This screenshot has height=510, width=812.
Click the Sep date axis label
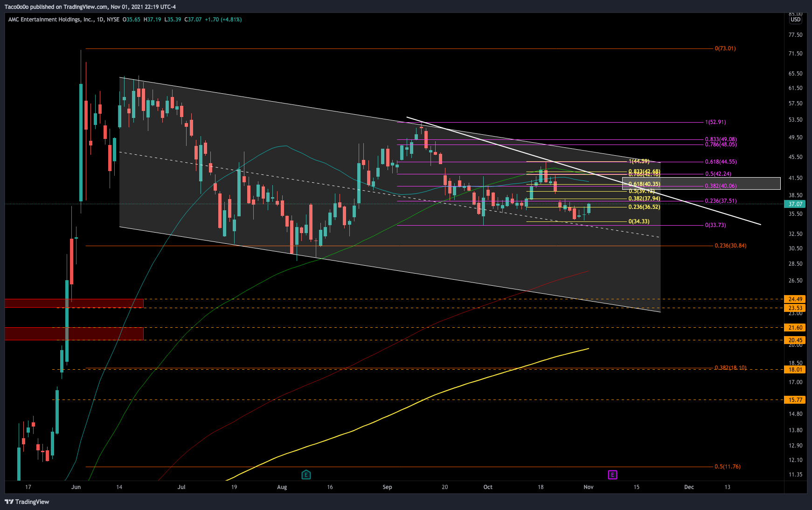pos(387,487)
